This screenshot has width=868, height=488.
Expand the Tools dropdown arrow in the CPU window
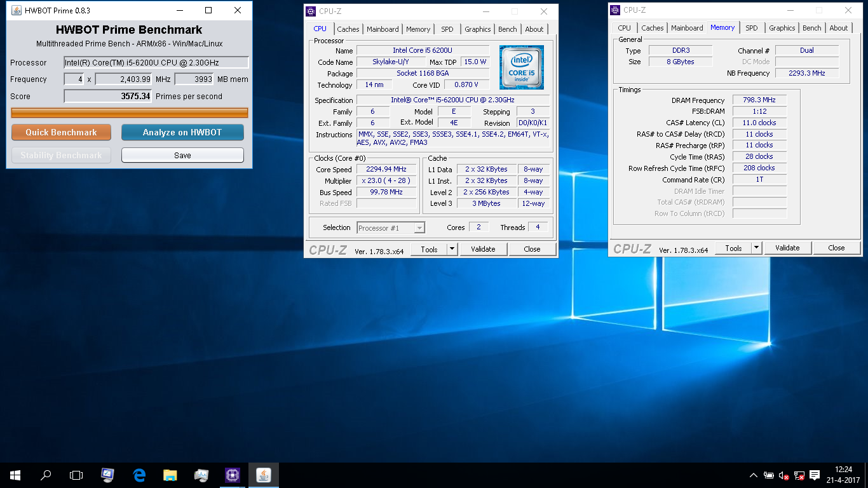[x=452, y=249]
